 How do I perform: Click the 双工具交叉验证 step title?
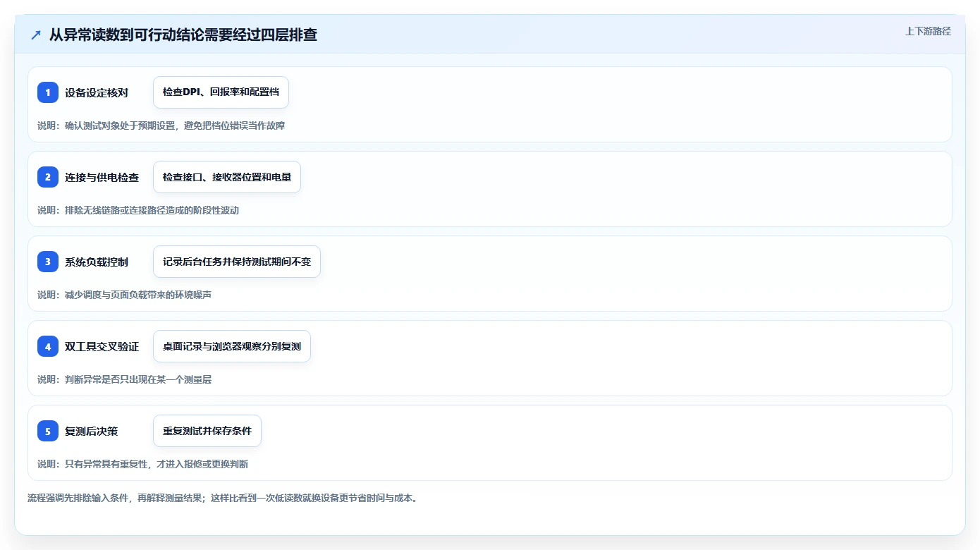[x=102, y=346]
